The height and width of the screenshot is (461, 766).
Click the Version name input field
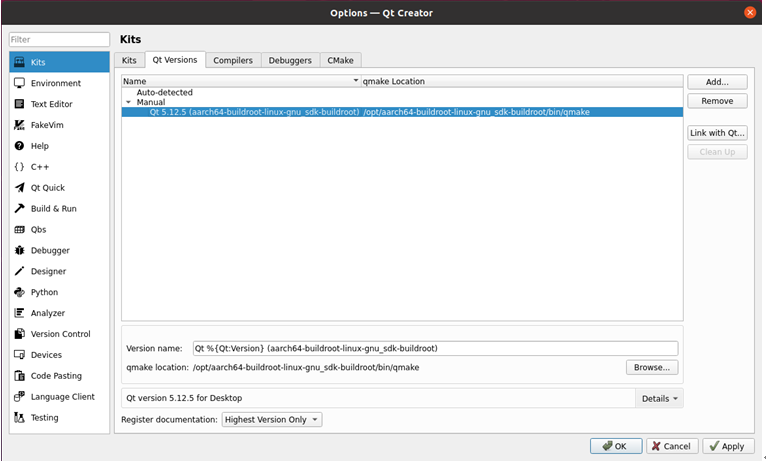pos(435,348)
